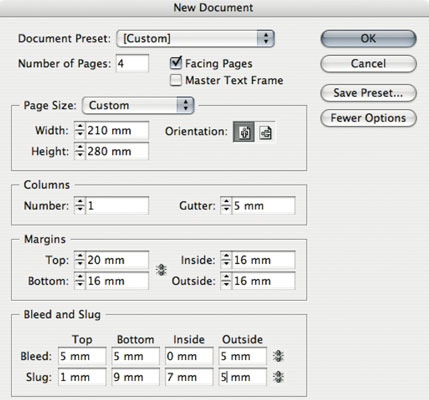Open the Page Size dropdown
This screenshot has width=429, height=400.
[x=138, y=105]
